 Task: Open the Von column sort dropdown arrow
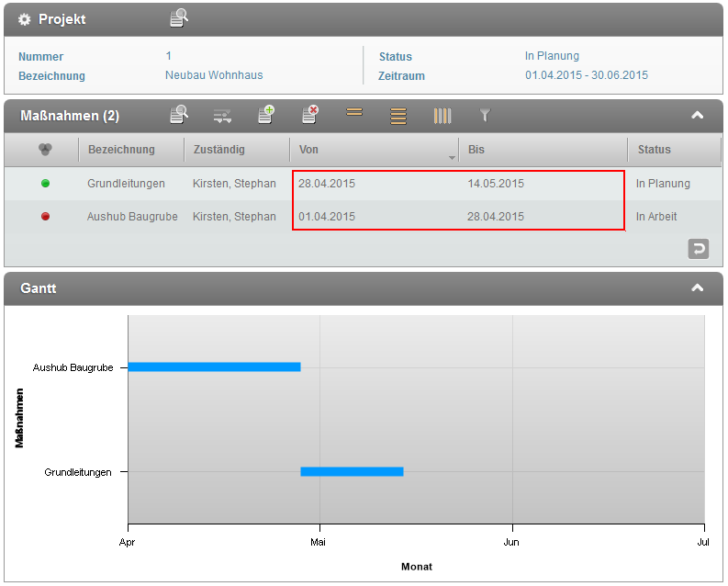[x=452, y=157]
